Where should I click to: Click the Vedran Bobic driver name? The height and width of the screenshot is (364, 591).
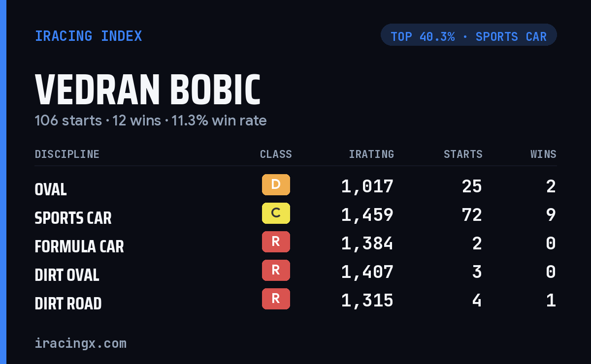(x=148, y=90)
